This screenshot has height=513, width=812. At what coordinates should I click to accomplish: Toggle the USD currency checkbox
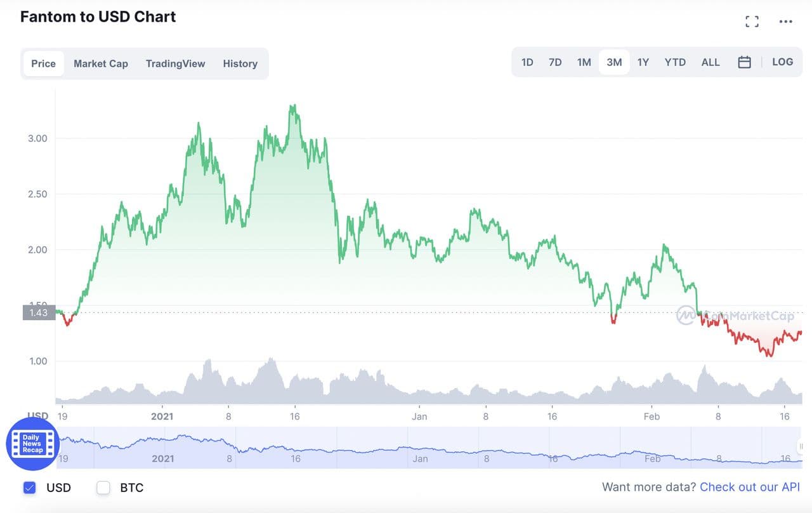pyautogui.click(x=29, y=488)
